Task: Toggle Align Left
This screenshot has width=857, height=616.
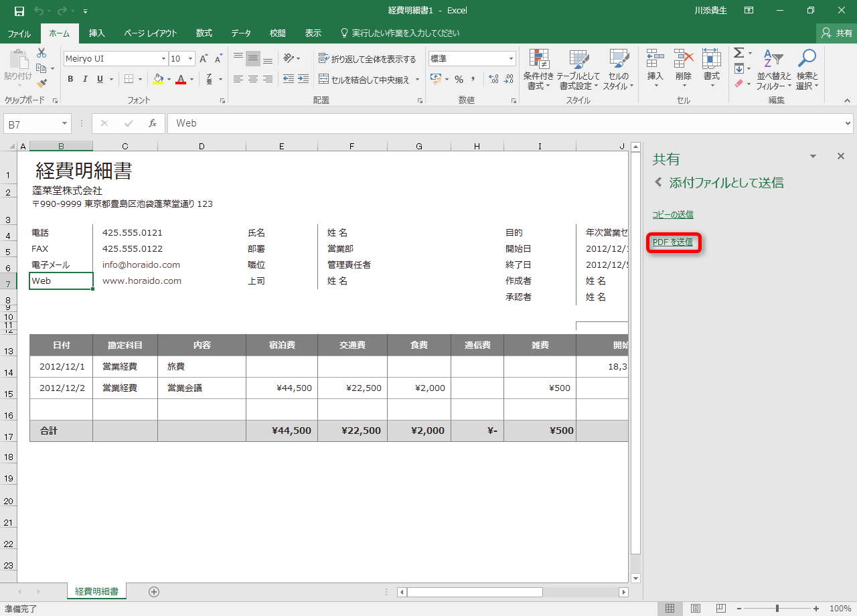Action: pyautogui.click(x=238, y=79)
